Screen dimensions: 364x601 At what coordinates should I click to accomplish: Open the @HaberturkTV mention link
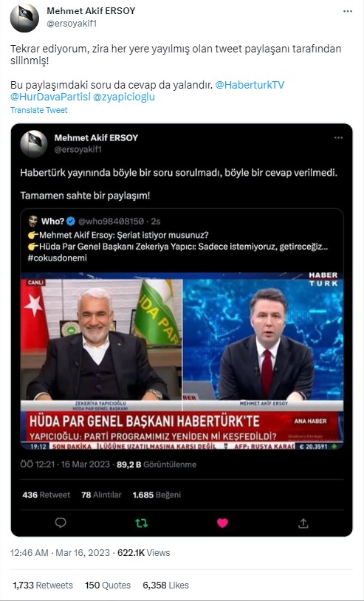250,85
